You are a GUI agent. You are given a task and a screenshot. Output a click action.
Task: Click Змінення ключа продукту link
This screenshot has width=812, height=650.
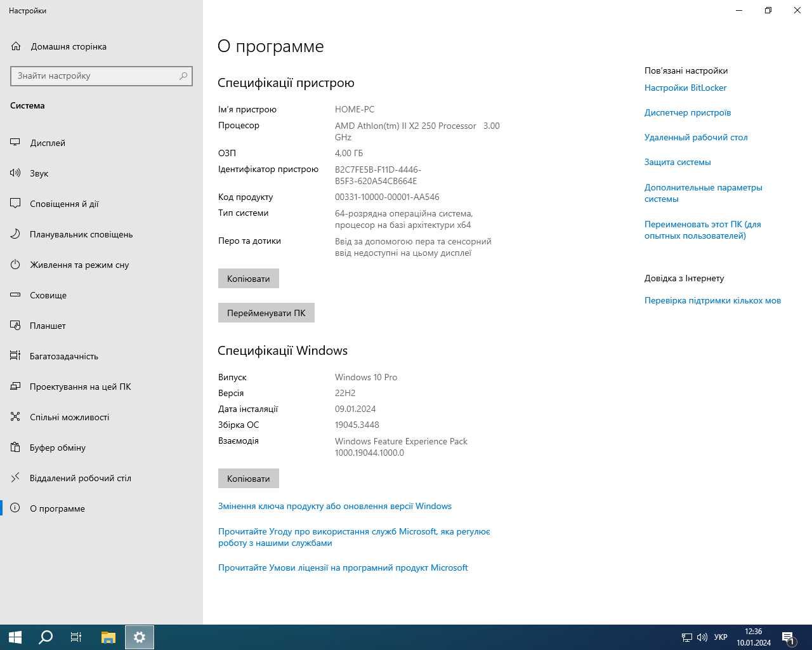[x=335, y=506]
